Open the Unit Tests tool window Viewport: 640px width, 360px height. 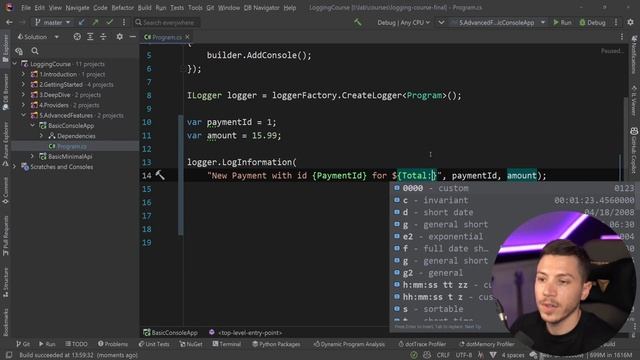pyautogui.click(x=154, y=344)
